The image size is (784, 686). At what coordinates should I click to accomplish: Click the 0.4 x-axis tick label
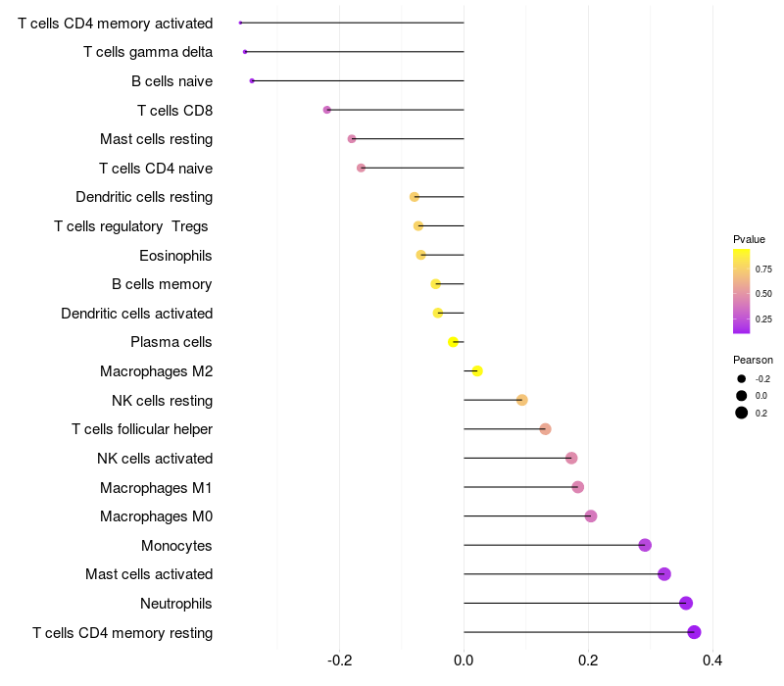click(x=712, y=661)
